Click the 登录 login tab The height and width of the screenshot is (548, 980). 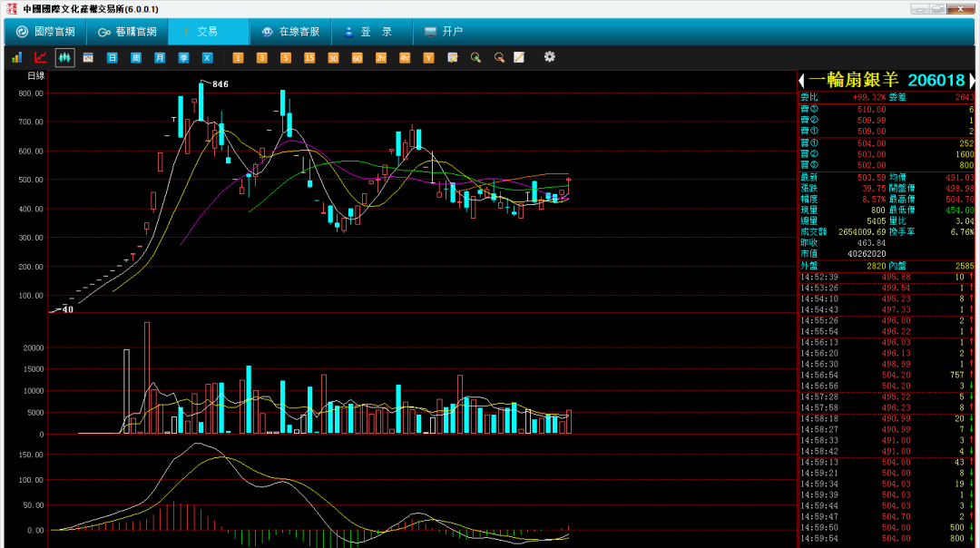click(372, 31)
